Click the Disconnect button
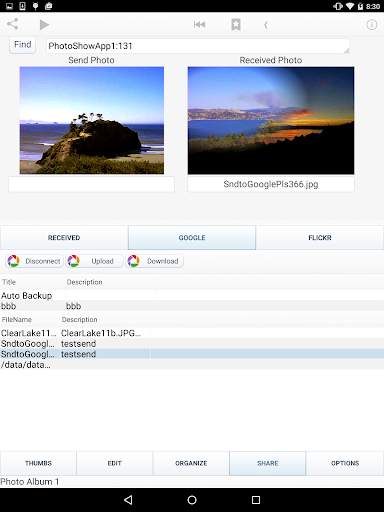The height and width of the screenshot is (512, 384). click(x=34, y=261)
